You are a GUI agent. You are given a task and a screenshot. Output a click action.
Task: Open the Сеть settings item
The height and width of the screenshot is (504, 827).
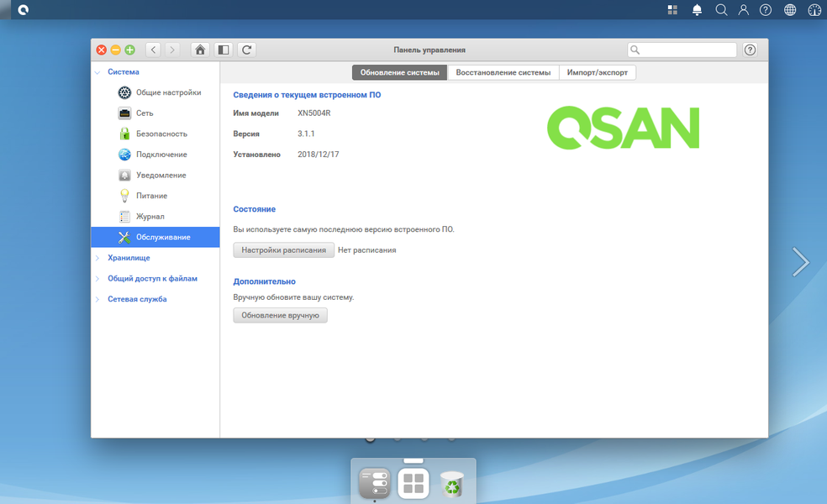click(155, 113)
